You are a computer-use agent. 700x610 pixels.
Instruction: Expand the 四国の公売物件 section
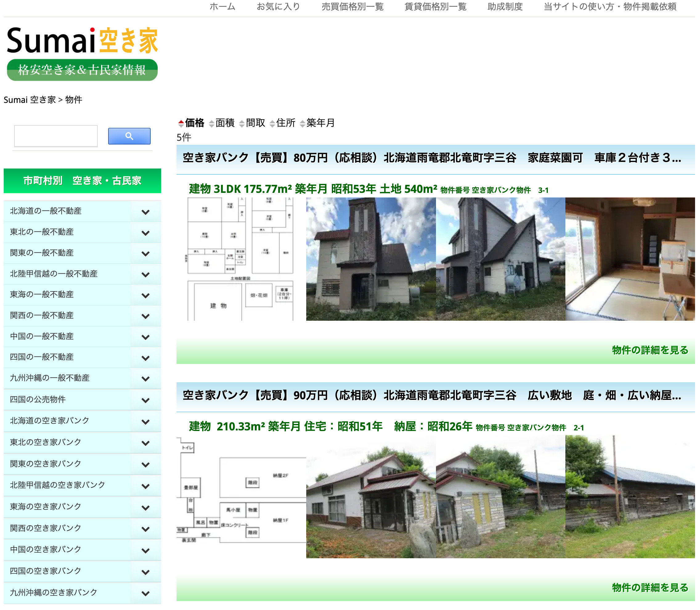coord(146,400)
